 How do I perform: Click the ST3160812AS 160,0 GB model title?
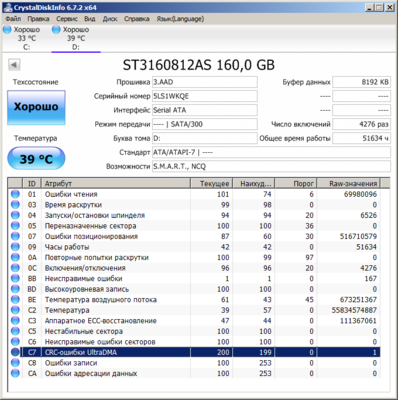coord(199,65)
